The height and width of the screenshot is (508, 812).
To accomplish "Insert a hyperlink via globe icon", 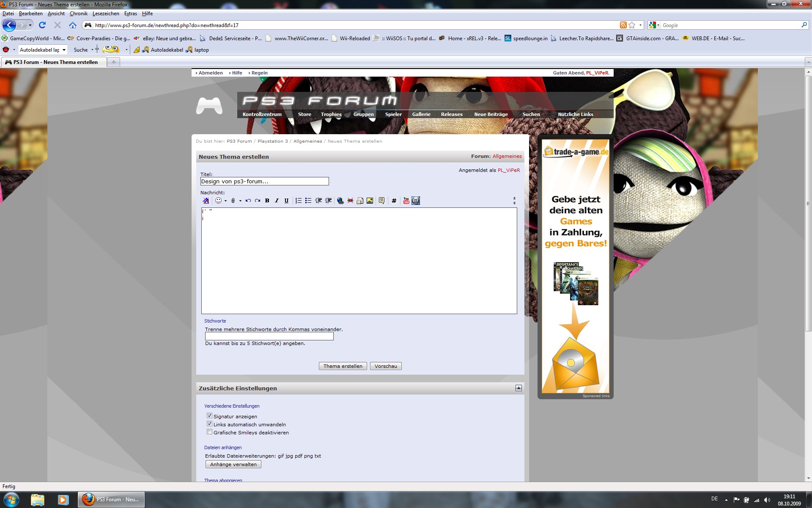I will coord(340,201).
